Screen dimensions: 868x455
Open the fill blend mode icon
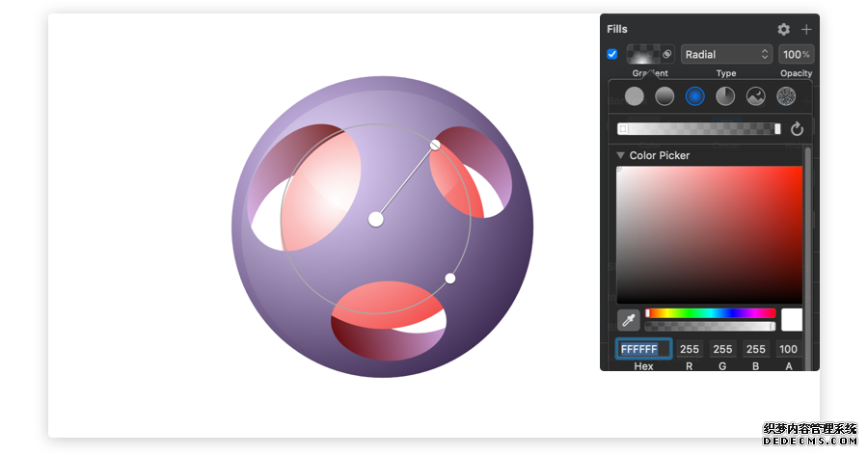tap(667, 54)
